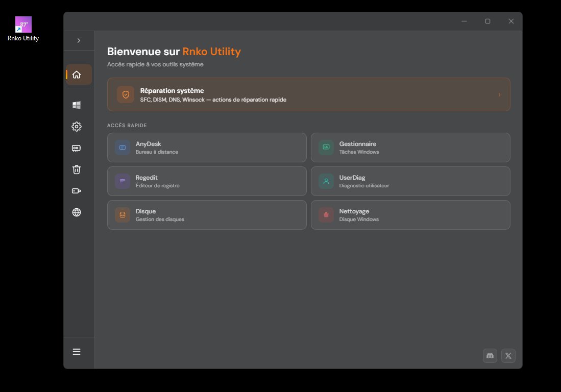
Task: Close the Rnko Utility window
Action: (x=511, y=21)
